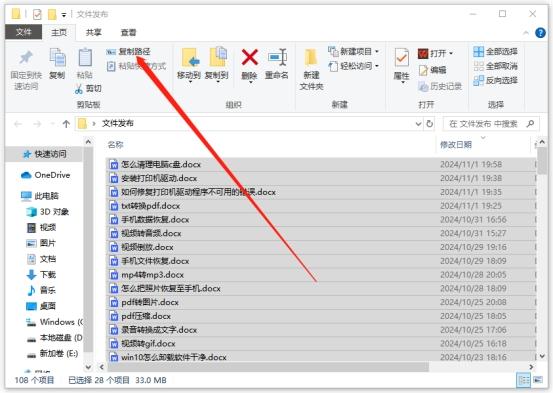Open the Quick Access Toolbar customize dropdown

click(64, 15)
